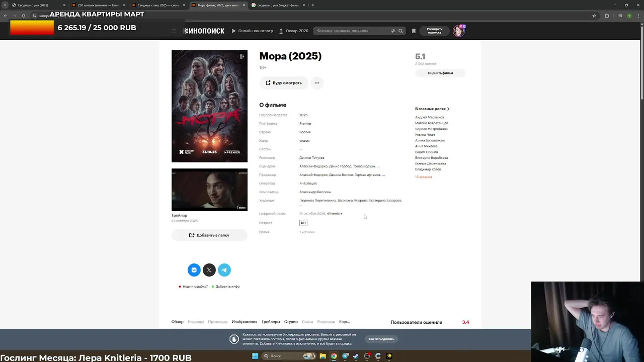The image size is (644, 362).
Task: Bookmark the page with the Chrome star icon
Action: [x=594, y=16]
